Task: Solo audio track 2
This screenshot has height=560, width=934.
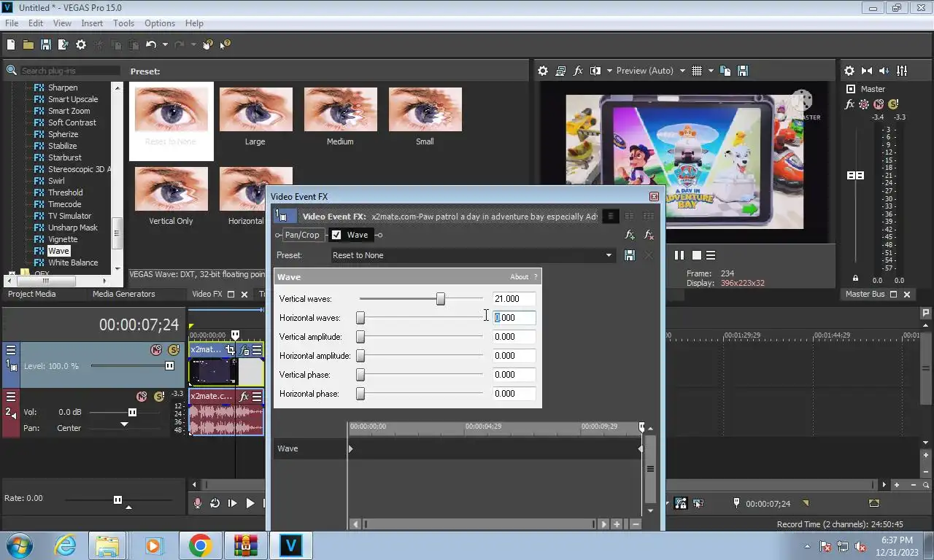Action: click(160, 397)
